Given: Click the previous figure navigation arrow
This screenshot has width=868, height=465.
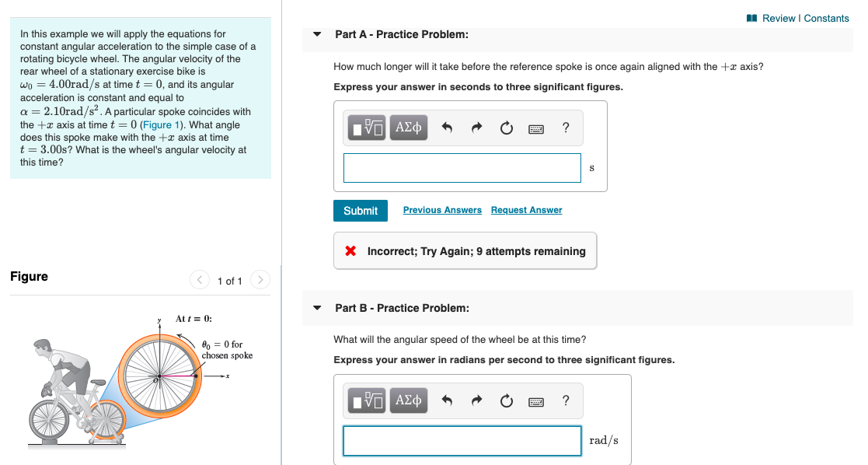Looking at the screenshot, I should coord(199,280).
